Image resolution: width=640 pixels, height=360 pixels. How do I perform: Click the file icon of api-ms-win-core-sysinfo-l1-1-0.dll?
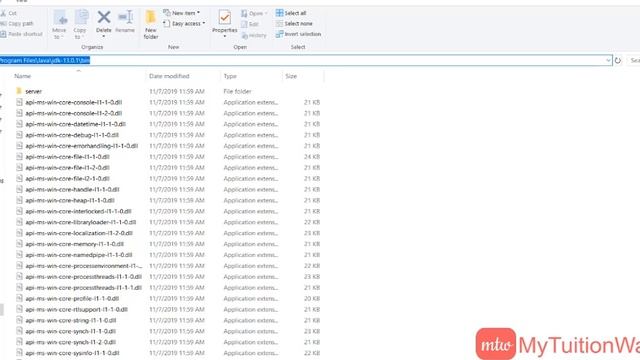pyautogui.click(x=19, y=353)
